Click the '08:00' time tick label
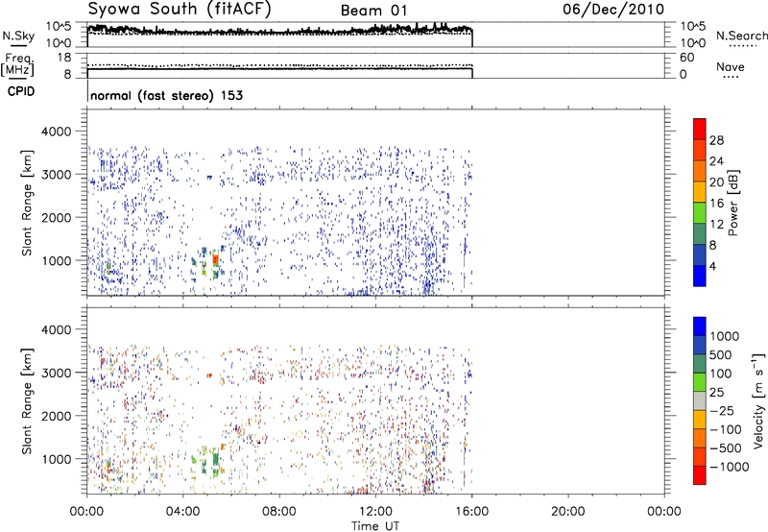768x532 pixels. (x=279, y=512)
